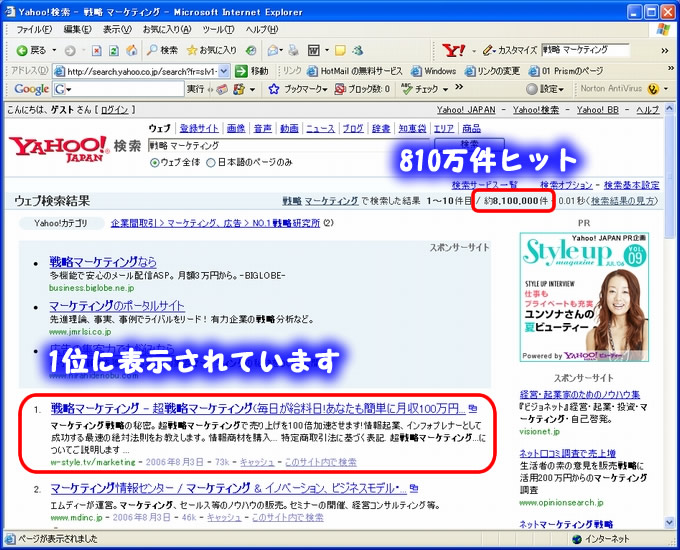Switch to the ニュース search tab
This screenshot has height=550, width=680.
(320, 128)
